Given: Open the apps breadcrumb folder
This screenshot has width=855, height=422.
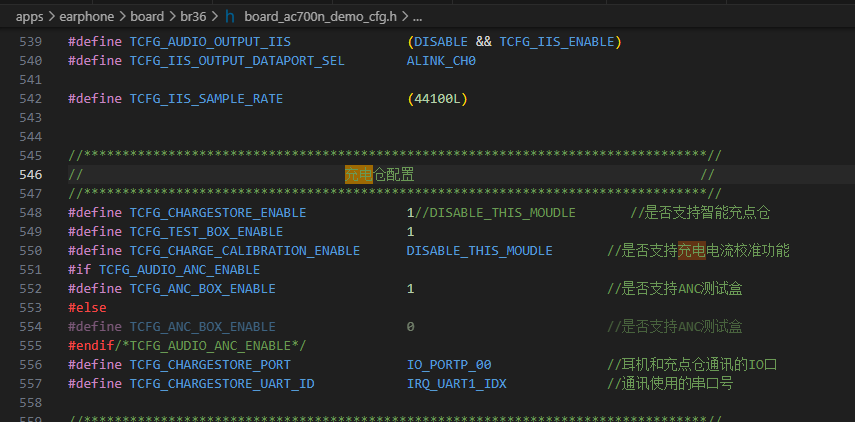Looking at the screenshot, I should coord(29,17).
